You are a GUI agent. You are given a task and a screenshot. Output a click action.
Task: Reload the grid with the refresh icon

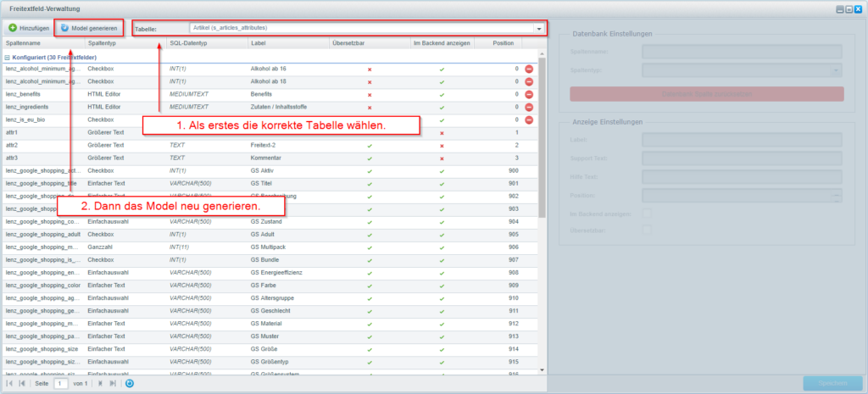coord(130,384)
